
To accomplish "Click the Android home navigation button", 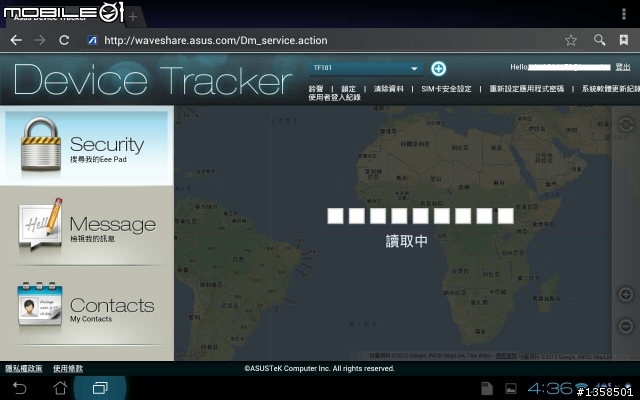I will (x=60, y=388).
